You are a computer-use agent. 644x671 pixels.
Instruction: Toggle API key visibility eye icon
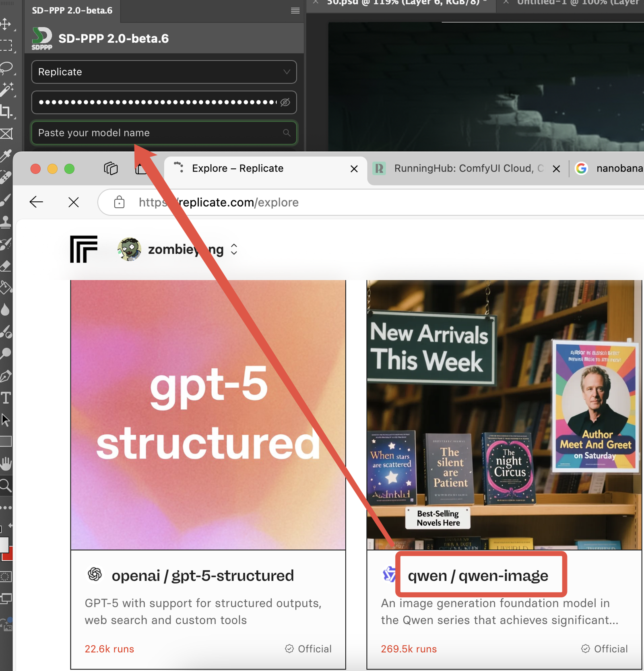[x=285, y=102]
